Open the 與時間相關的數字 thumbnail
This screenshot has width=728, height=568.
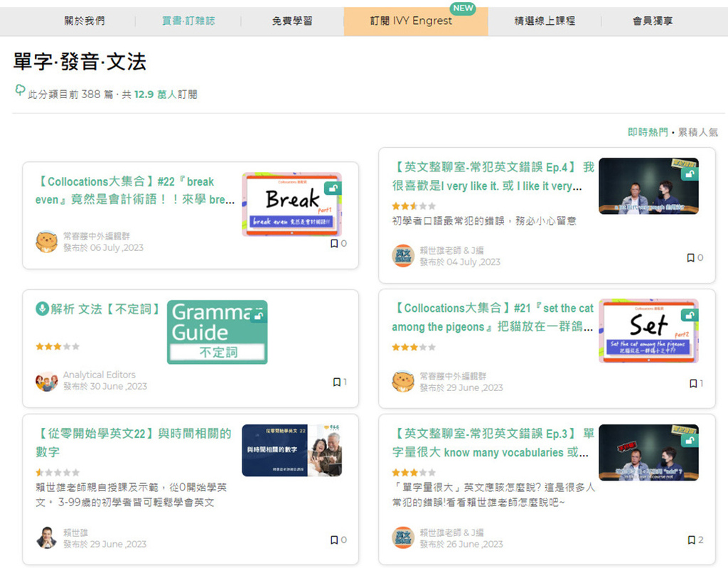coord(292,451)
